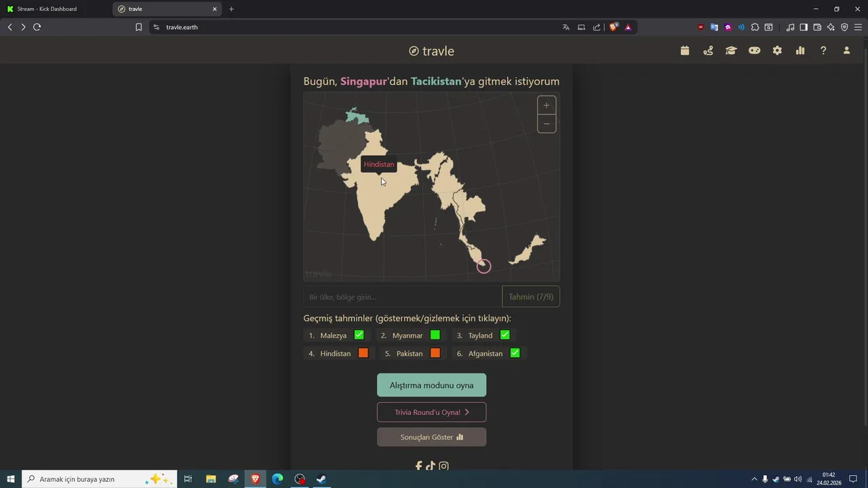Reload the travle.earth page
Image resolution: width=868 pixels, height=488 pixels.
(37, 27)
